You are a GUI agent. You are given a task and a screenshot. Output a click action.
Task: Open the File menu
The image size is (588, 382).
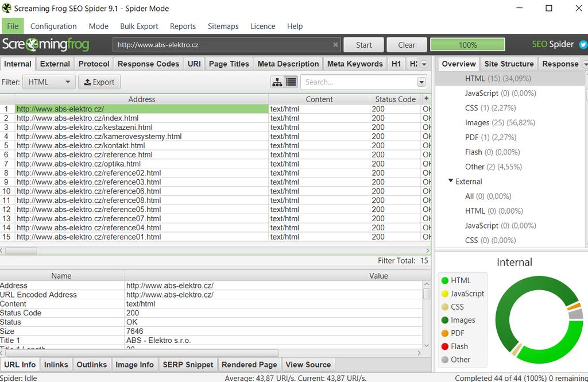(x=13, y=26)
